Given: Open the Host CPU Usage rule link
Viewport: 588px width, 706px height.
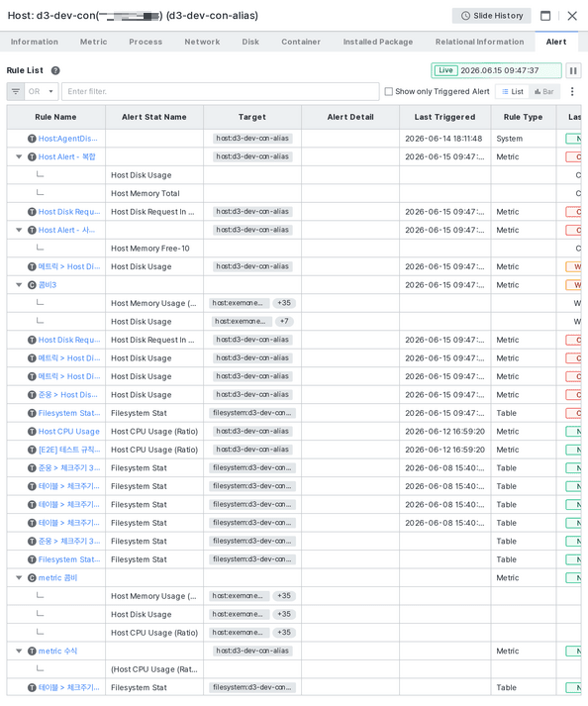Looking at the screenshot, I should pyautogui.click(x=69, y=432).
